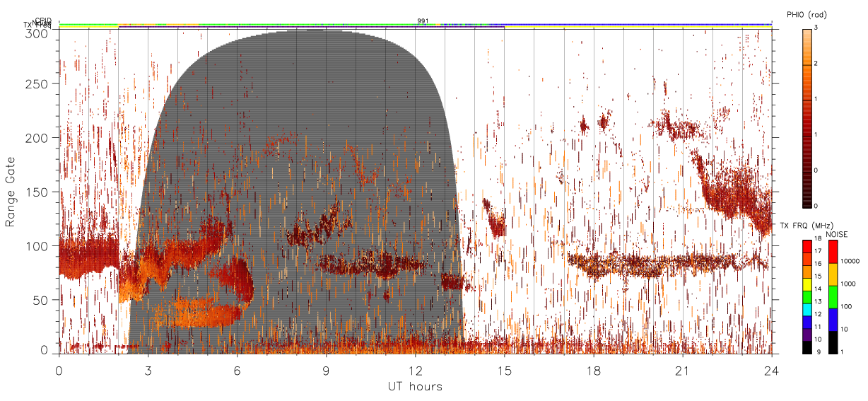Click TX FRQ legend tick label 18
Image resolution: width=868 pixels, height=401 pixels.
click(818, 240)
